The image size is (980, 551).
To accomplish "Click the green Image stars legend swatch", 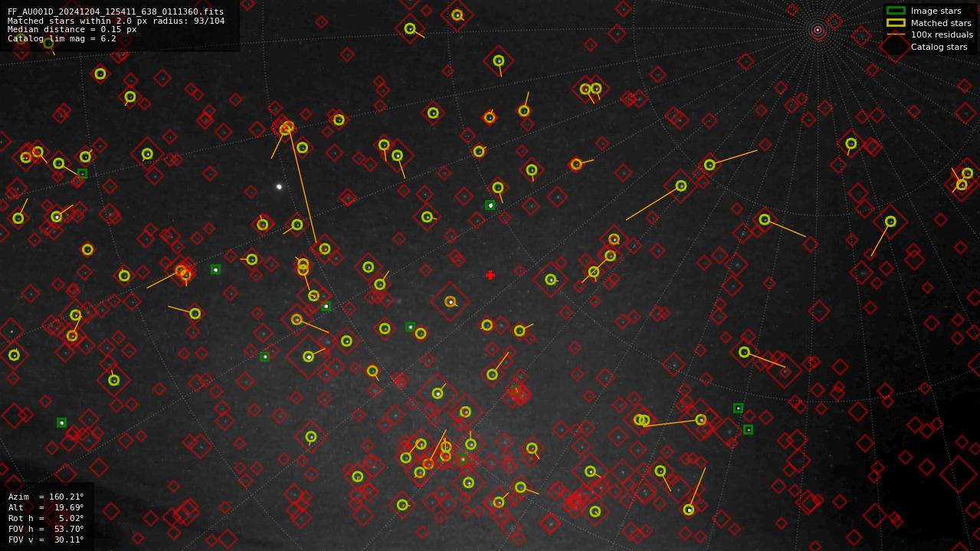I will tap(896, 11).
